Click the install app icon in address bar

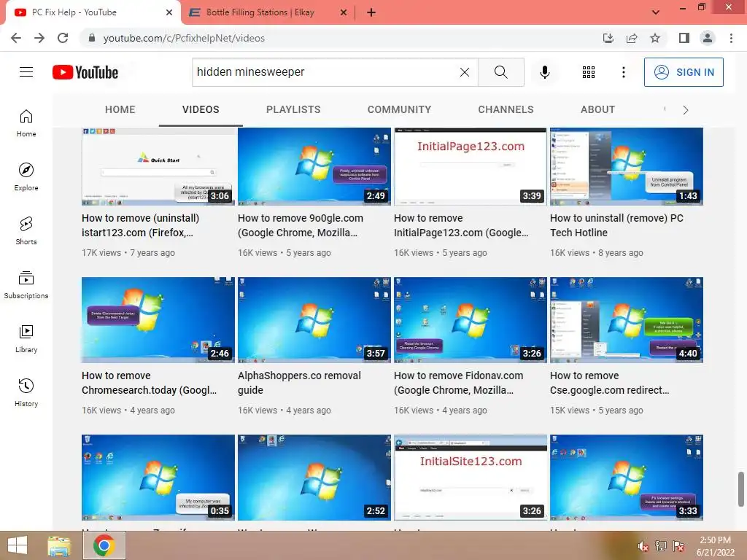point(608,38)
